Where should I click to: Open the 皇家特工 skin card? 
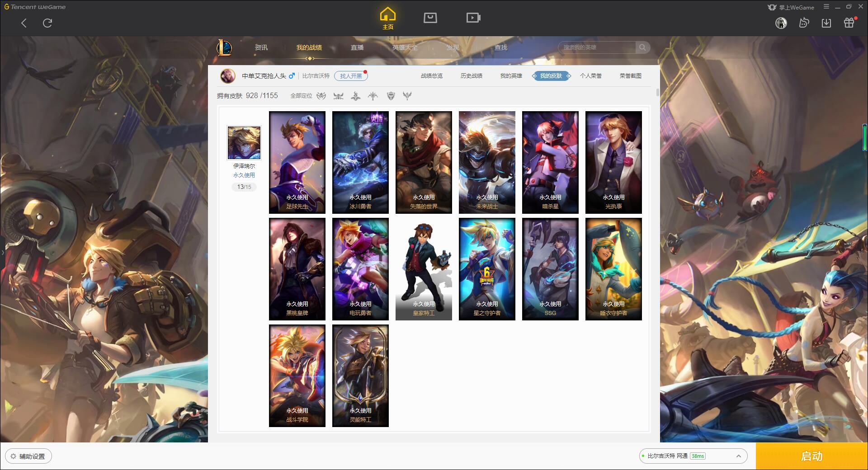(424, 269)
